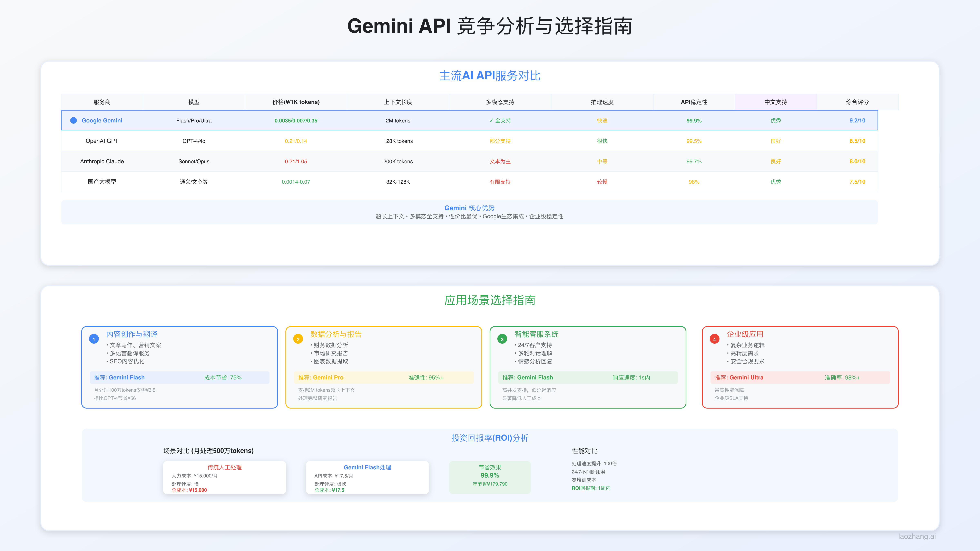Click the 数据分析与报告 card title
Image resolution: width=980 pixels, height=551 pixels.
tap(336, 334)
